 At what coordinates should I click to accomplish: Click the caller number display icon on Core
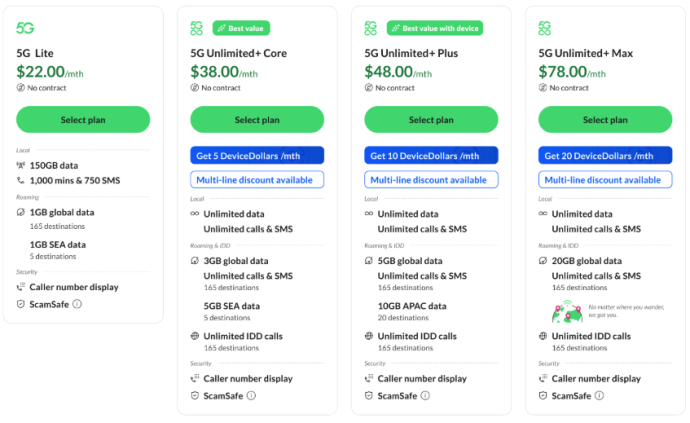click(195, 379)
